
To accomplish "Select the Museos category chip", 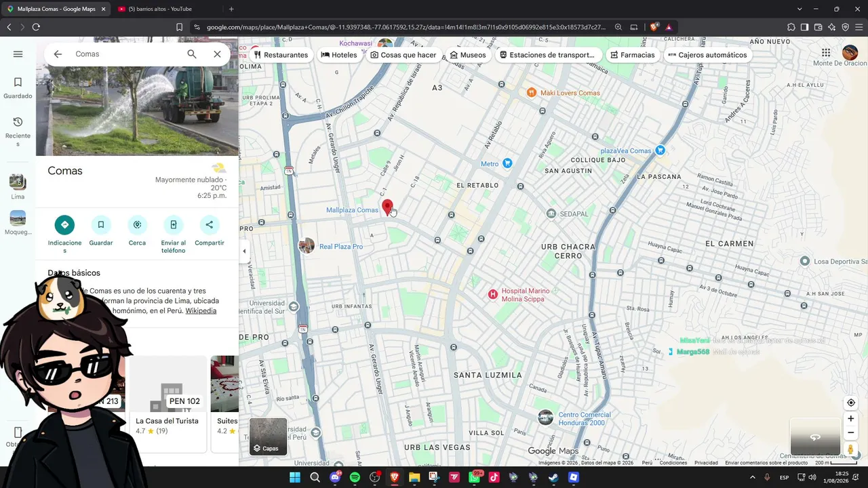I will tap(468, 55).
